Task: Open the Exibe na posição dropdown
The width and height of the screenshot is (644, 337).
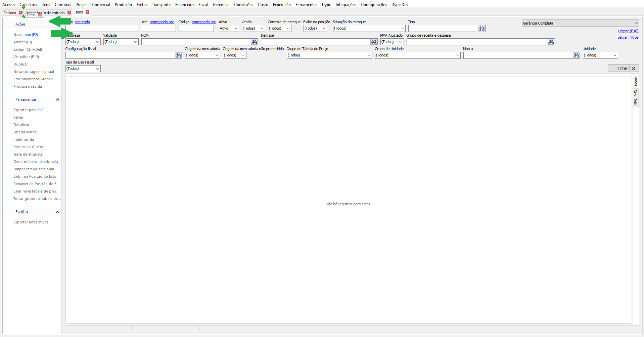Action: pyautogui.click(x=315, y=29)
